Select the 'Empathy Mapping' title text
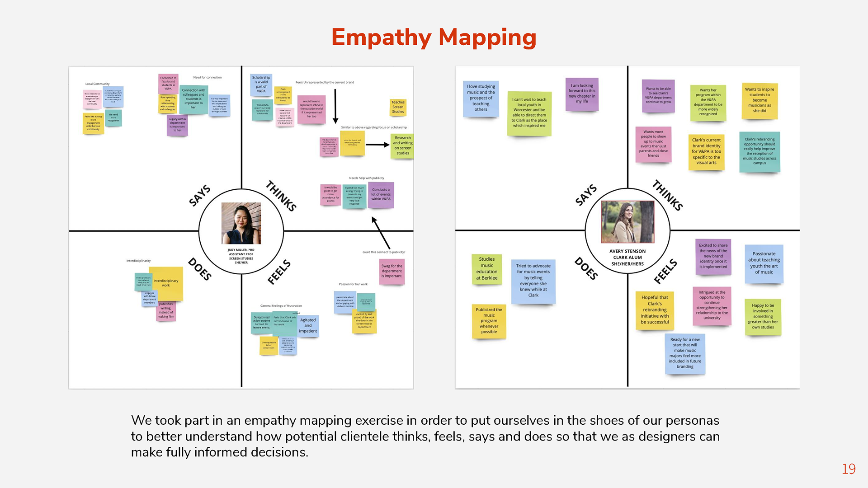Viewport: 868px width, 488px height. (x=434, y=37)
